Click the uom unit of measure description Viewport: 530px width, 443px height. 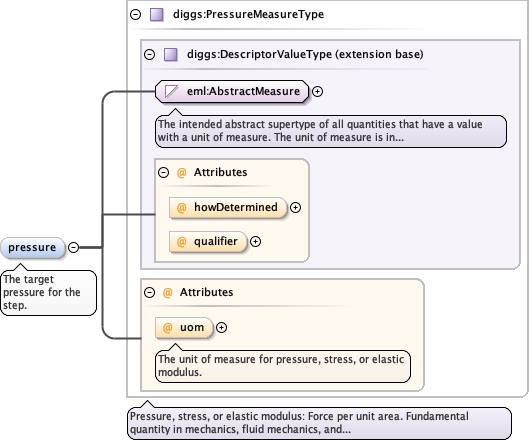(x=283, y=366)
